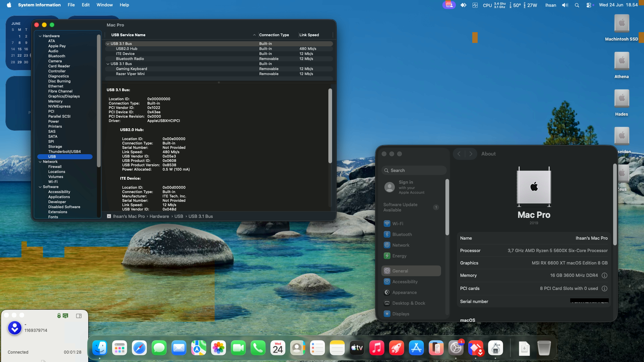Open Trash in the Dock

544,348
